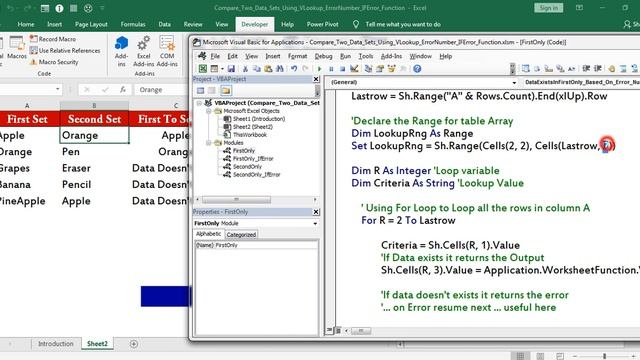Click the Break pause icon
Screen dimensions: 640x360
click(x=331, y=69)
